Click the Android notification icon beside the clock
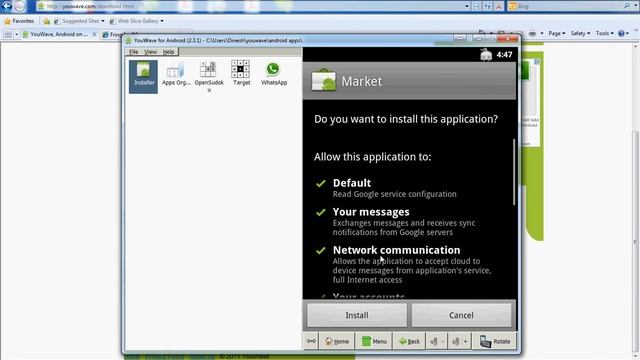The image size is (640, 360). pos(486,55)
